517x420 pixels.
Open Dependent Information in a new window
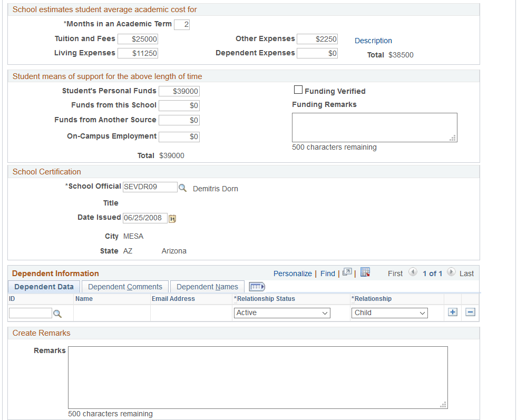pos(347,272)
